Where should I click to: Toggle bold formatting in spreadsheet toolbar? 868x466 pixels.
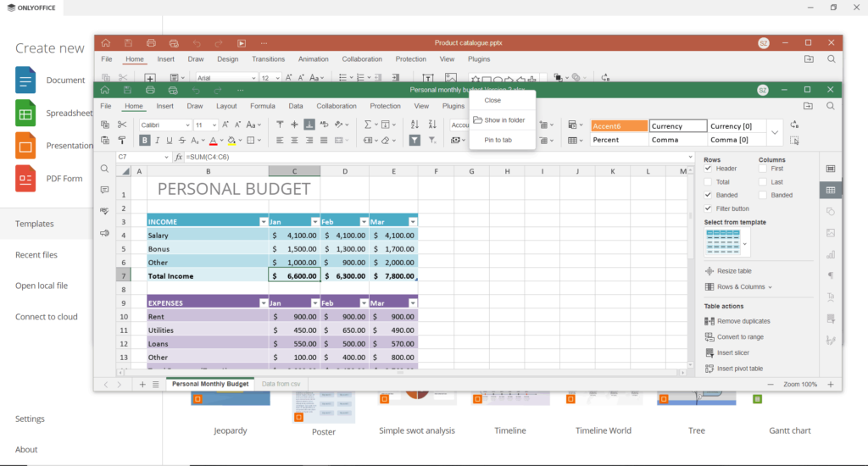click(x=145, y=141)
